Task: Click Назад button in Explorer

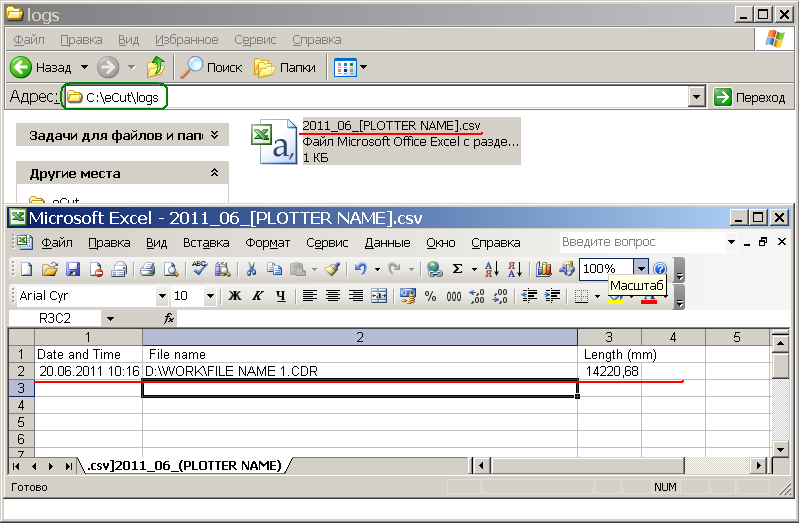Action: [x=42, y=67]
